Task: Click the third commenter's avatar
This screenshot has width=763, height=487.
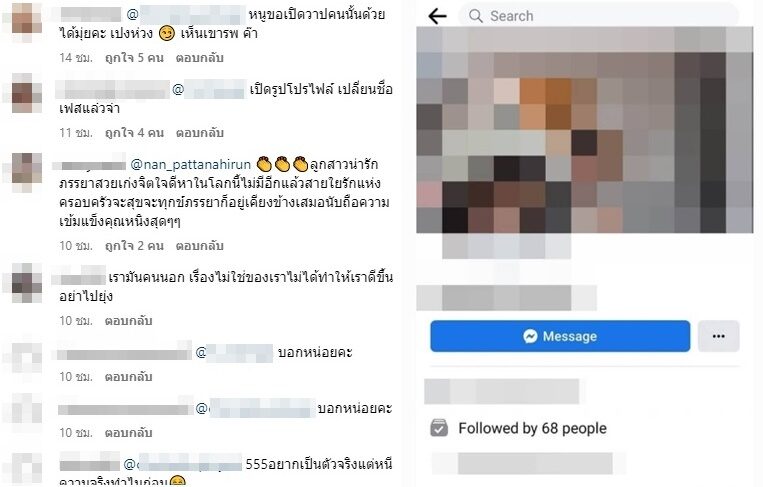Action: point(26,172)
